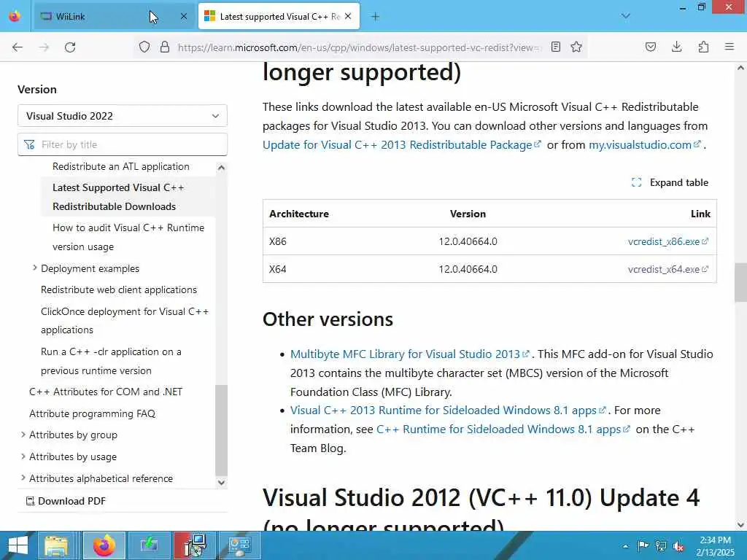Show hidden system tray icons
747x560 pixels.
625,546
